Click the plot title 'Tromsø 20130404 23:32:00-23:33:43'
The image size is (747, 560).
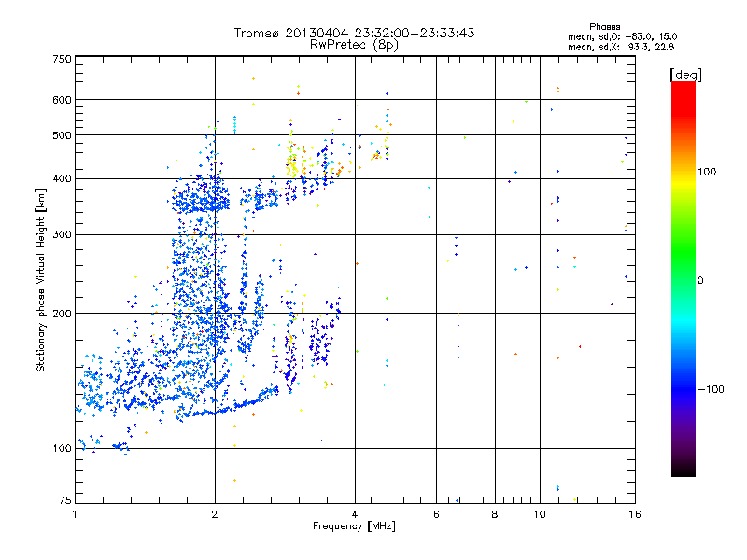(x=354, y=33)
